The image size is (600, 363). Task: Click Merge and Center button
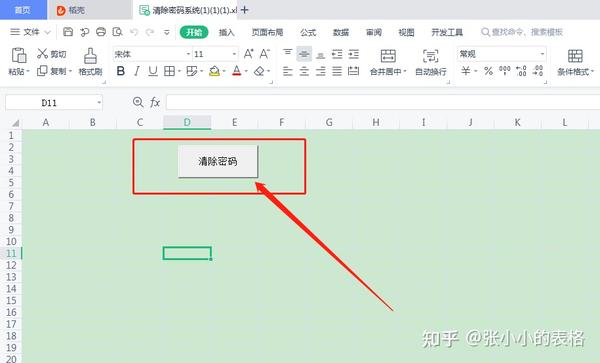pyautogui.click(x=388, y=62)
